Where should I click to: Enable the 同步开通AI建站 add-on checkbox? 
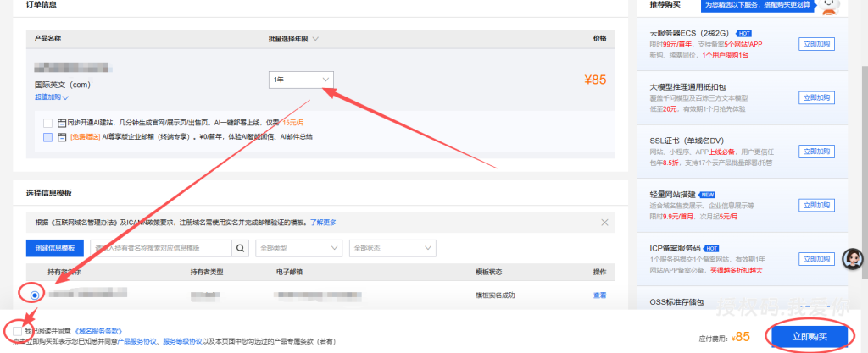(47, 123)
